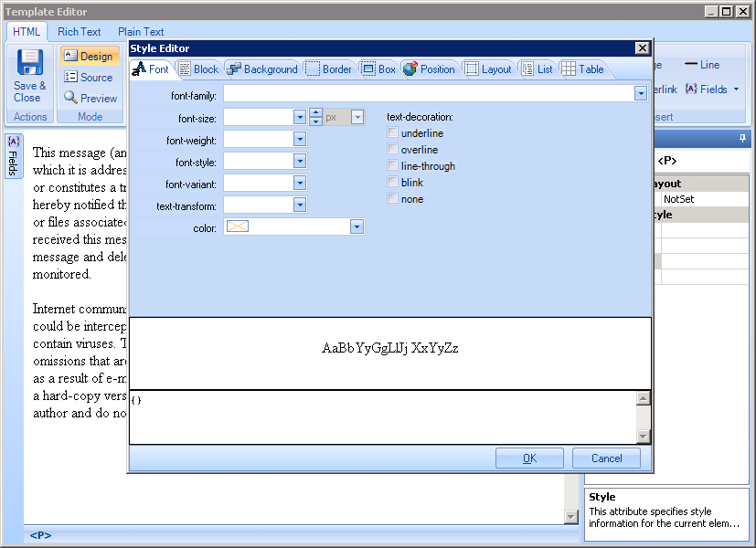Check the line-through option
Image resolution: width=756 pixels, height=548 pixels.
click(392, 164)
